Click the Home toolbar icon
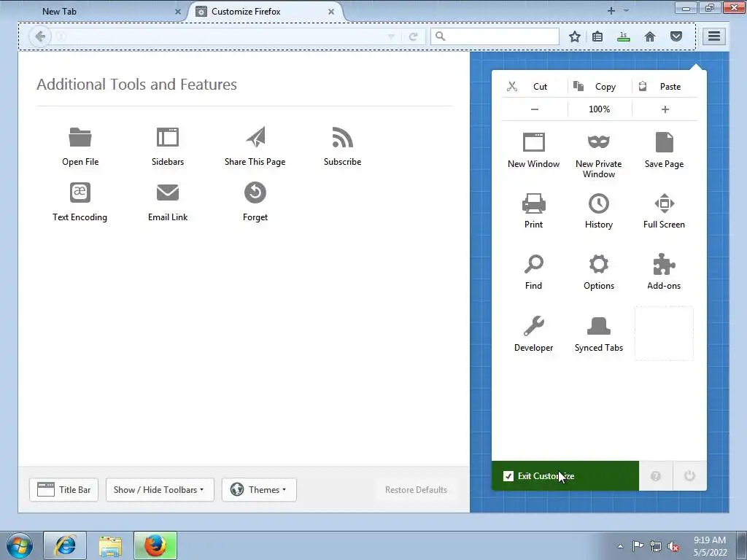 [650, 36]
